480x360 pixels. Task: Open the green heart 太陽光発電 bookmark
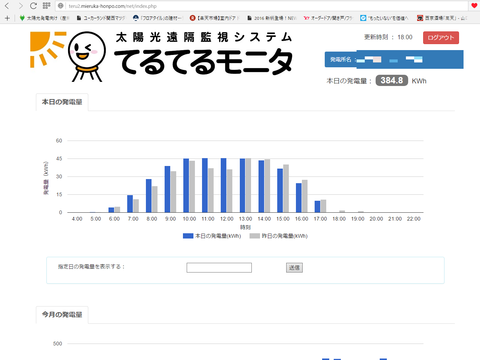pos(44,18)
